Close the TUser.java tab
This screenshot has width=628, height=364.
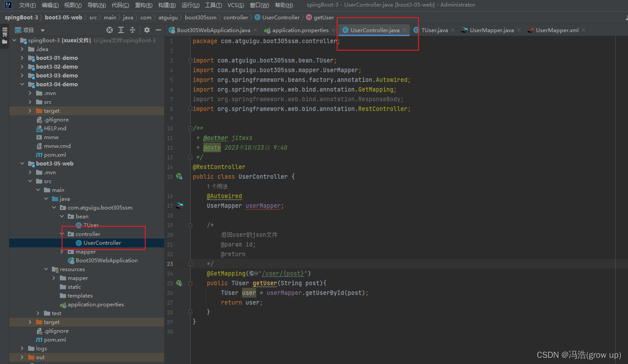[x=452, y=30]
